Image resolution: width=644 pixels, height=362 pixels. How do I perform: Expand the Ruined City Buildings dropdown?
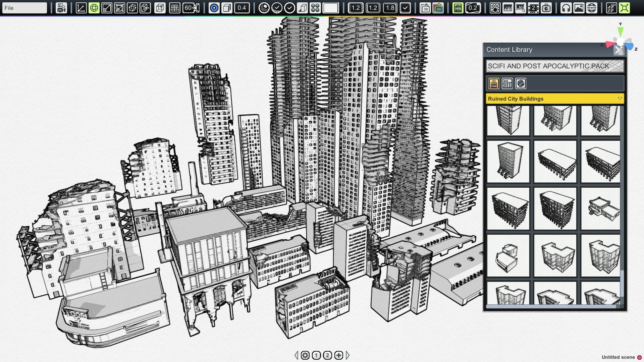click(620, 99)
